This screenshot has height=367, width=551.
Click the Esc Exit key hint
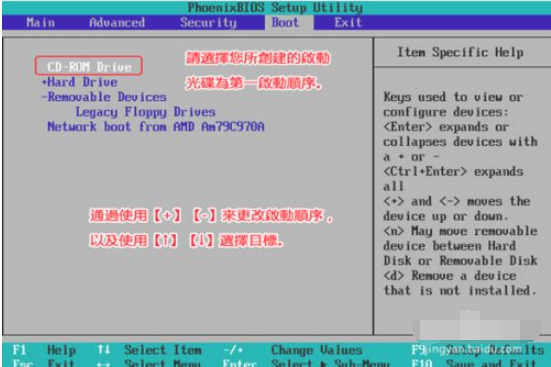[x=43, y=363]
